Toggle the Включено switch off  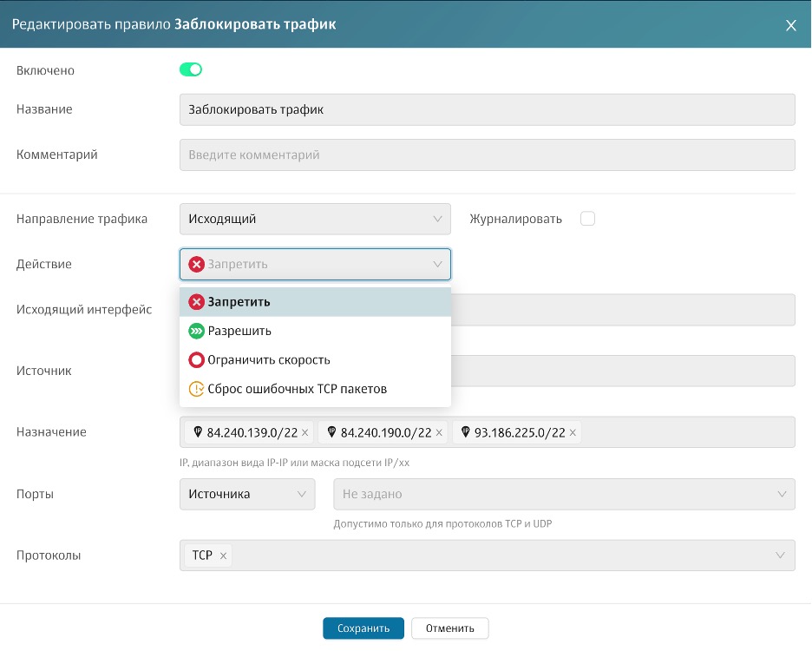[191, 69]
